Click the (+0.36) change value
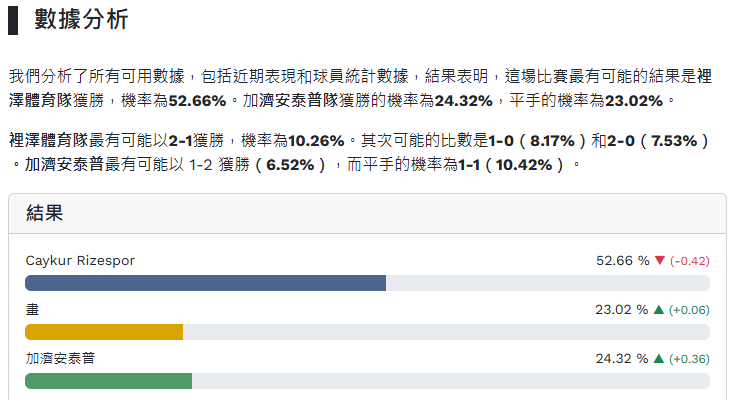Screen dimensions: 737x400 689,358
